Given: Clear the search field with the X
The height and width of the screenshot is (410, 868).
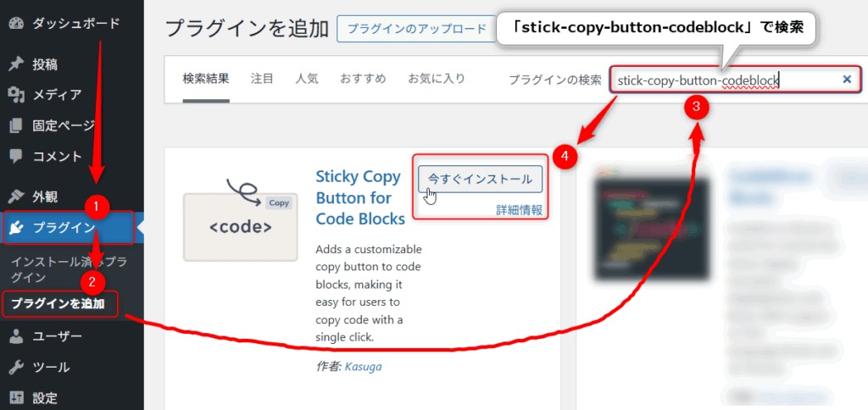Looking at the screenshot, I should [x=847, y=80].
